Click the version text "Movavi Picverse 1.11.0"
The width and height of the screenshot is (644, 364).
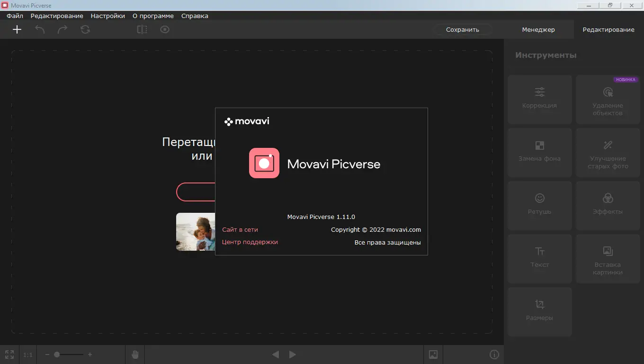pos(321,217)
